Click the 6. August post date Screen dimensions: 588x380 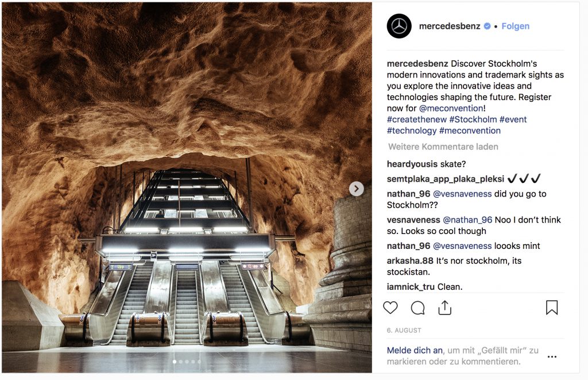(x=404, y=331)
